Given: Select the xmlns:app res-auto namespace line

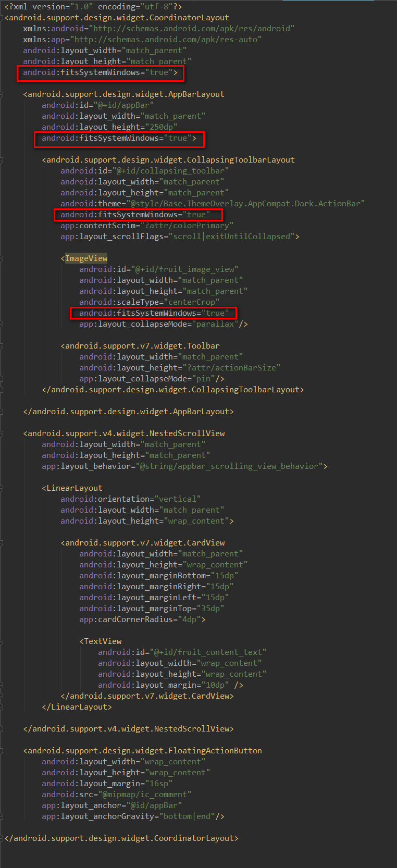Looking at the screenshot, I should tap(142, 40).
